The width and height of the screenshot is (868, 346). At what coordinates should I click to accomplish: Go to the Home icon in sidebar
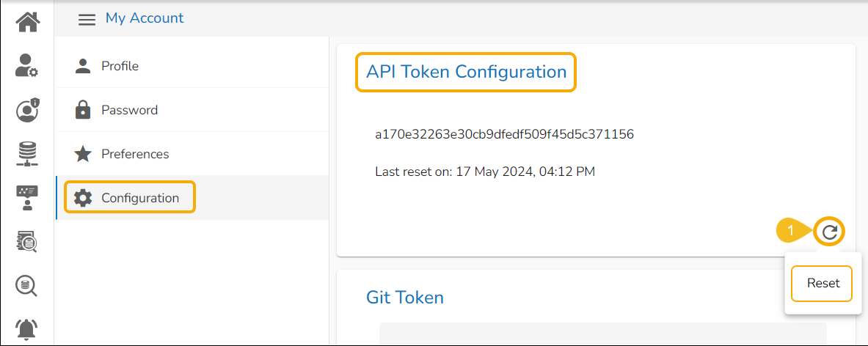click(x=27, y=21)
